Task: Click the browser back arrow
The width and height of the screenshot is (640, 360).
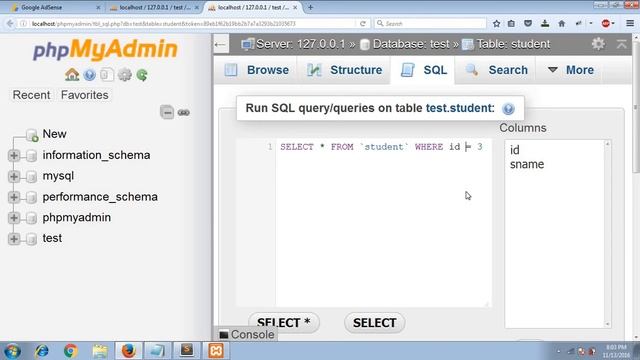Action: pyautogui.click(x=10, y=24)
